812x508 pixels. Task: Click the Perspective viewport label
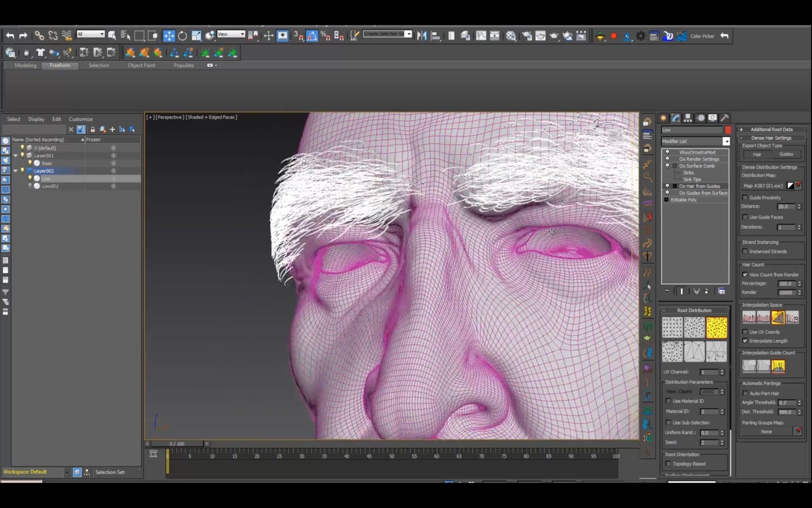170,117
